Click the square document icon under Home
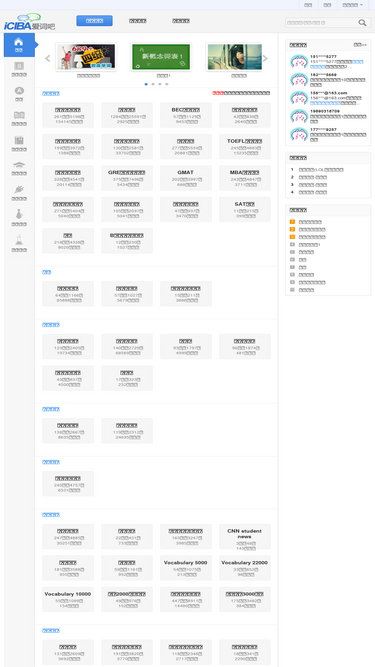The height and width of the screenshot is (667, 375). tap(19, 66)
